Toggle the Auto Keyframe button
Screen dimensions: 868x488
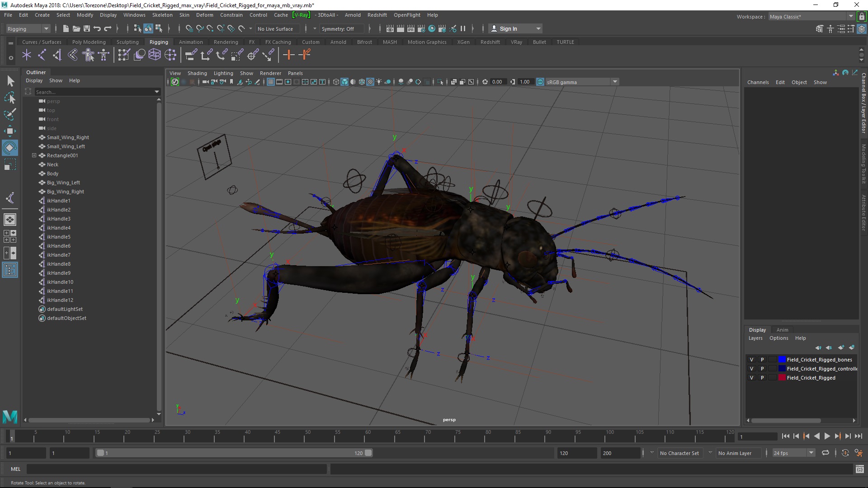click(x=845, y=453)
